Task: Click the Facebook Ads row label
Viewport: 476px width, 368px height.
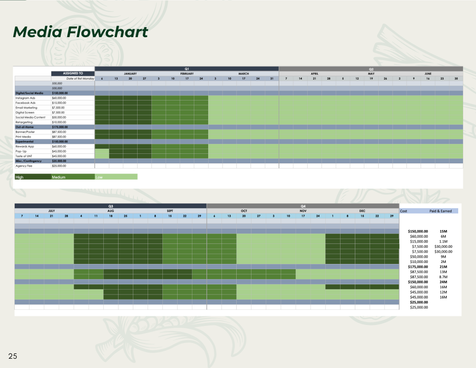Action: pyautogui.click(x=25, y=103)
